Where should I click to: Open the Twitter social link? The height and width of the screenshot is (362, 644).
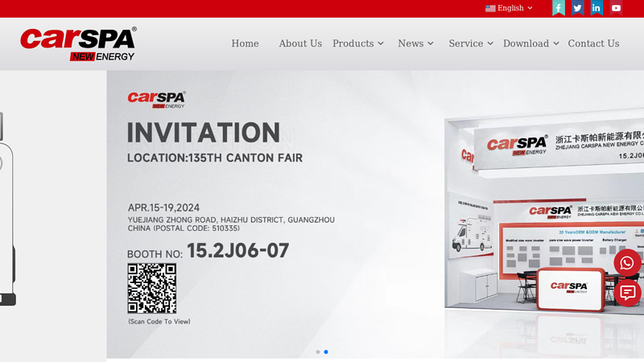point(577,8)
